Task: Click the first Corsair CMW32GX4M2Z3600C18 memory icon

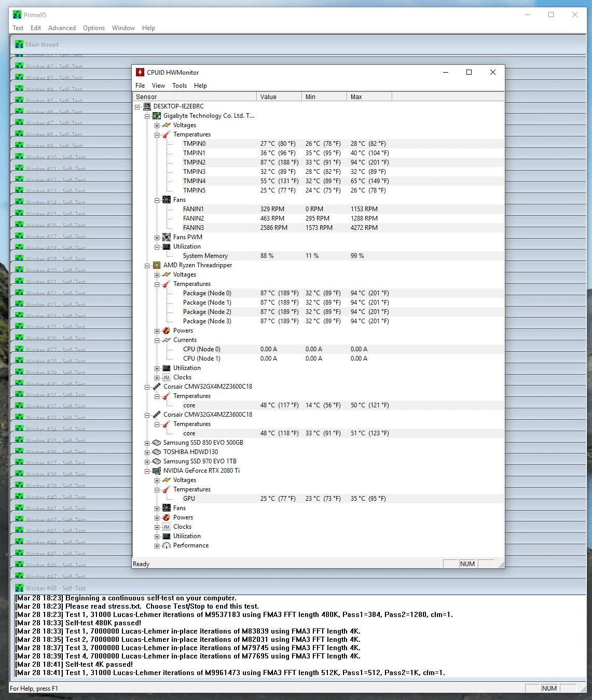Action: tap(157, 387)
